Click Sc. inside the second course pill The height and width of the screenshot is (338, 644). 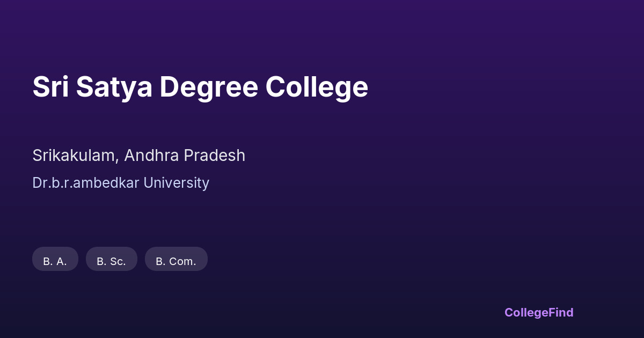tap(118, 262)
